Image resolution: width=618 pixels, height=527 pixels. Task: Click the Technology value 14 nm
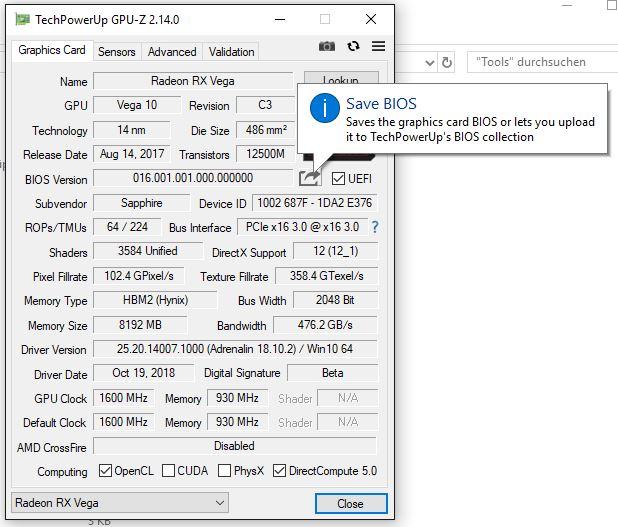point(131,130)
